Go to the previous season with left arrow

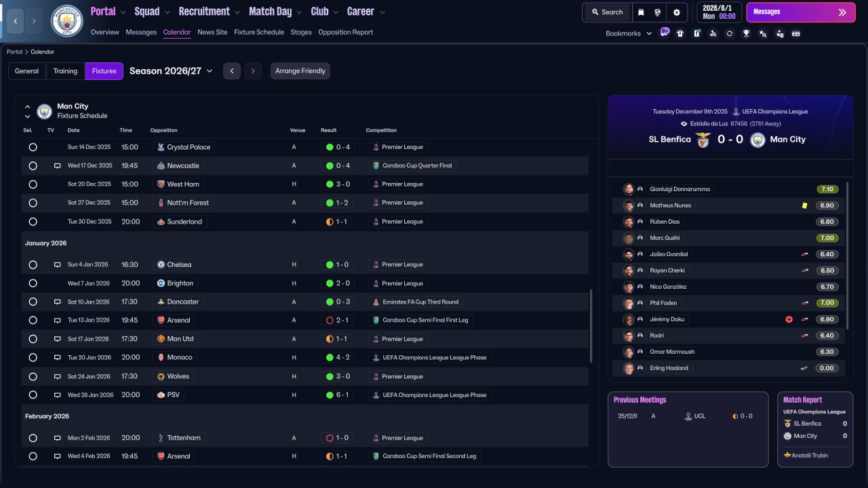click(x=232, y=71)
